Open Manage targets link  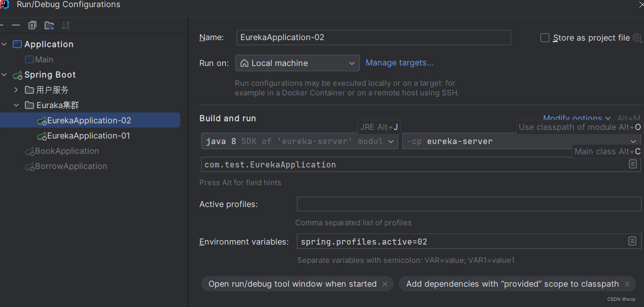pyautogui.click(x=400, y=63)
